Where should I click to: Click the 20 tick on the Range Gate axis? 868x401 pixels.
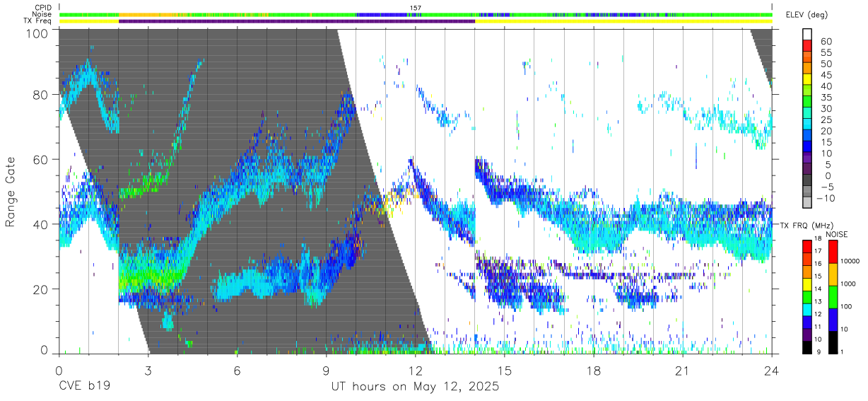tap(41, 289)
